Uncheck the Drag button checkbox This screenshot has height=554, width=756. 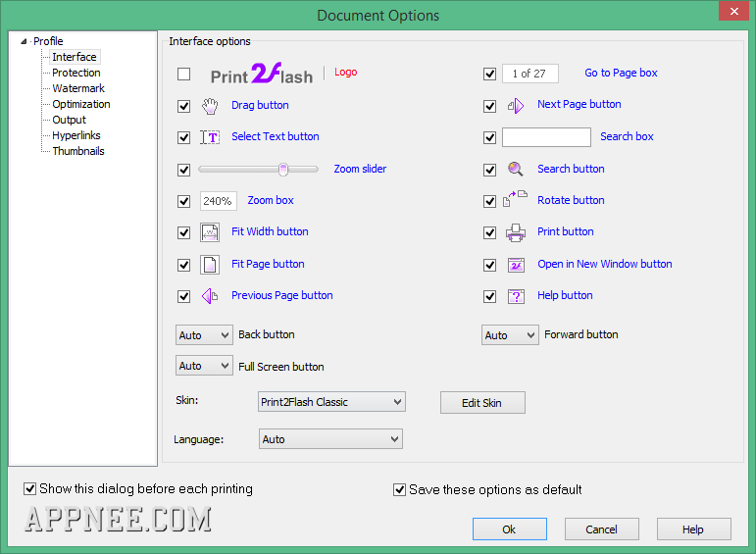[x=183, y=106]
